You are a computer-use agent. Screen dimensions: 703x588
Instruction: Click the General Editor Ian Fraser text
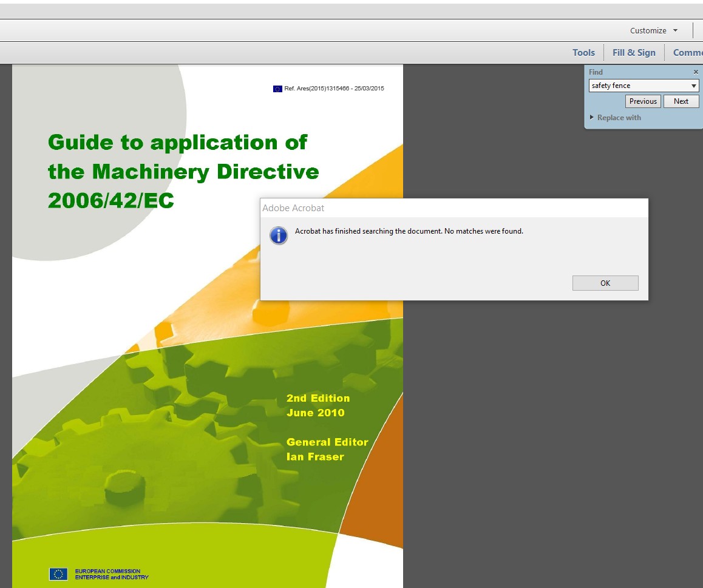[x=327, y=449]
